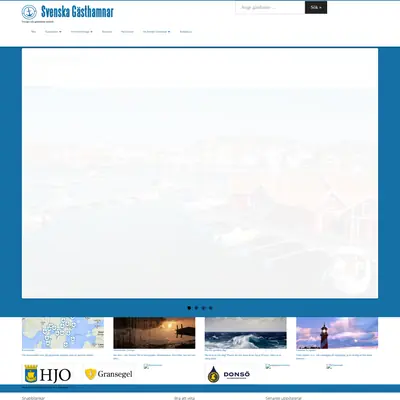400x400 pixels.
Task: Click the Bra att veta footer heading
Action: tap(184, 398)
